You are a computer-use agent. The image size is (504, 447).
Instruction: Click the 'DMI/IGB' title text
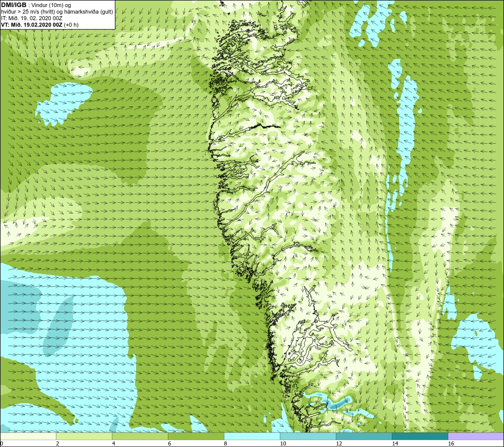pyautogui.click(x=14, y=5)
